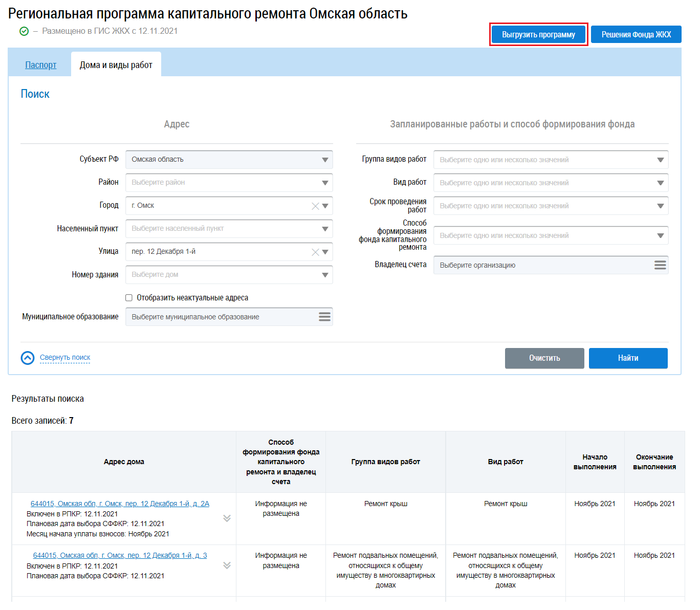The height and width of the screenshot is (610, 700).
Task: Expand the Группа видов работ dropdown
Action: point(551,160)
